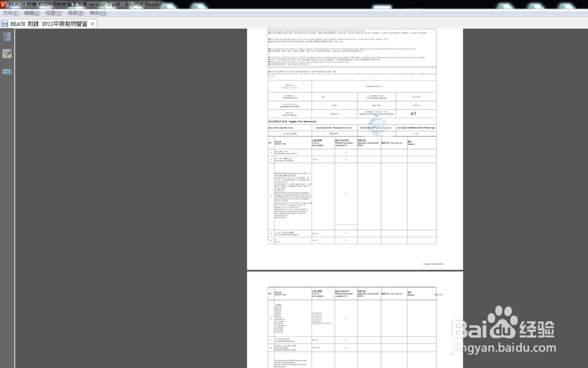This screenshot has width=588, height=368.
Task: Open the comments sidebar panel icon
Action: tap(6, 72)
